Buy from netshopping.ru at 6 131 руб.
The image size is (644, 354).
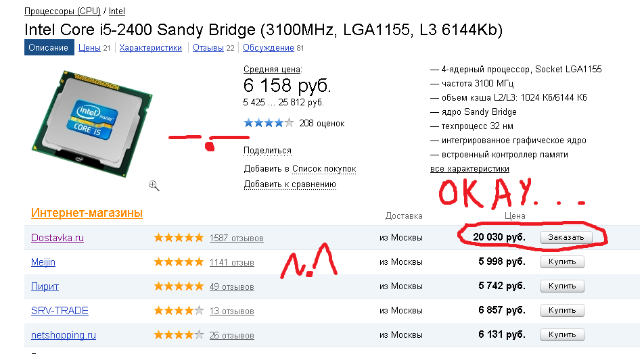click(562, 334)
